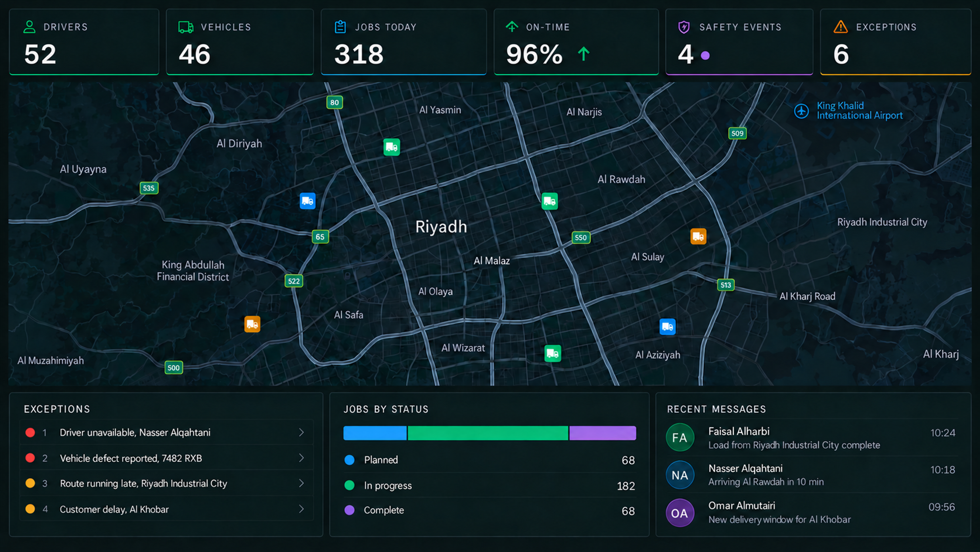Screen dimensions: 980x552
Task: Click the route 80 road shield
Action: (x=334, y=102)
